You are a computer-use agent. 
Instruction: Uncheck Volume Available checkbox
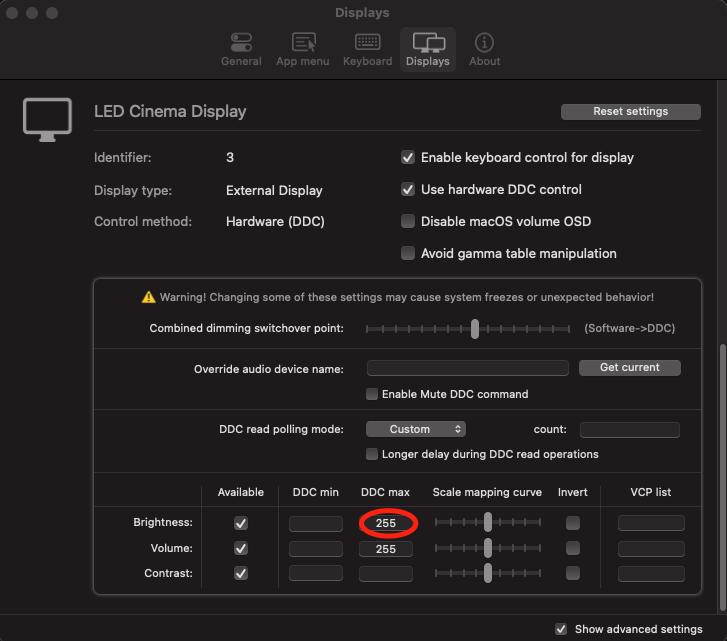click(x=241, y=548)
